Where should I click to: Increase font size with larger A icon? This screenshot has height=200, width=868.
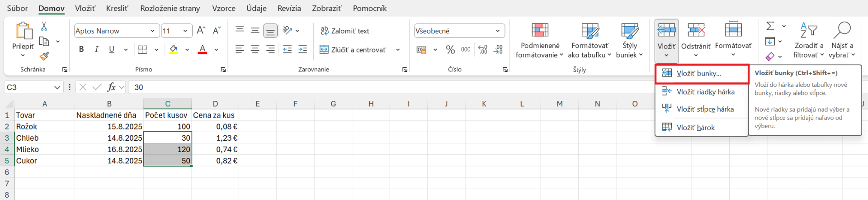(201, 30)
